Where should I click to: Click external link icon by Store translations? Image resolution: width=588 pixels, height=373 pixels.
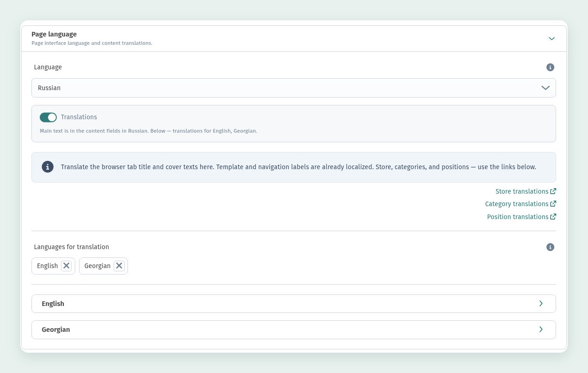(x=553, y=191)
